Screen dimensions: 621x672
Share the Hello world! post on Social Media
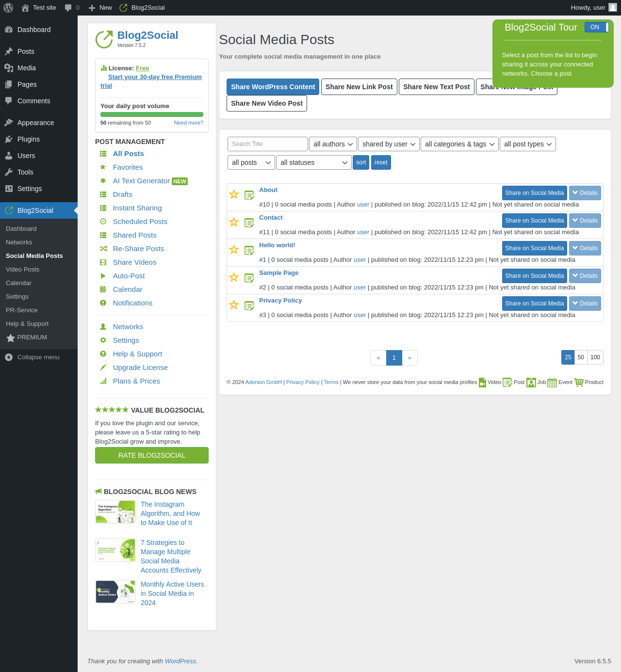[x=535, y=248]
